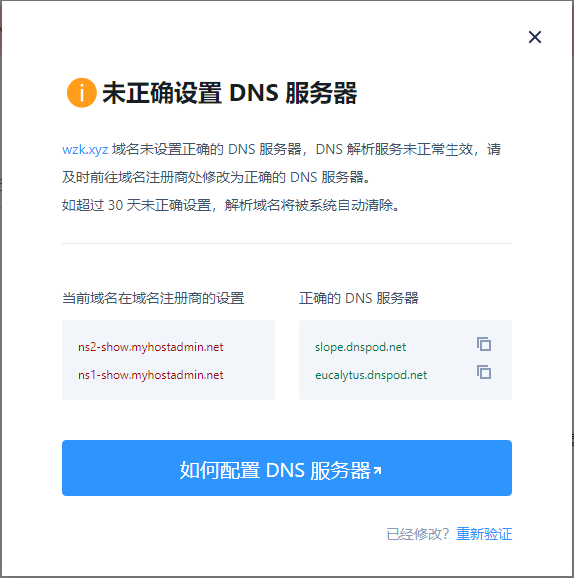This screenshot has height=578, width=574.
Task: Click the current registrar nameservers panel
Action: coord(168,360)
